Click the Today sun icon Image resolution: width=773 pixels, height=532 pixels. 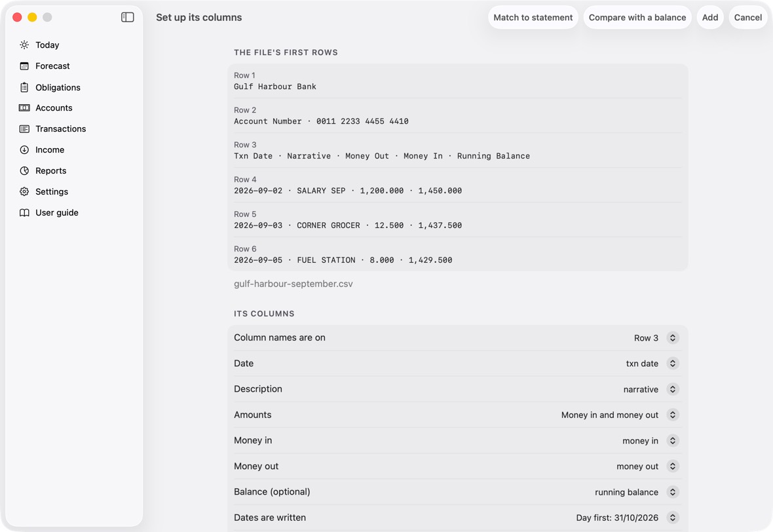[24, 45]
